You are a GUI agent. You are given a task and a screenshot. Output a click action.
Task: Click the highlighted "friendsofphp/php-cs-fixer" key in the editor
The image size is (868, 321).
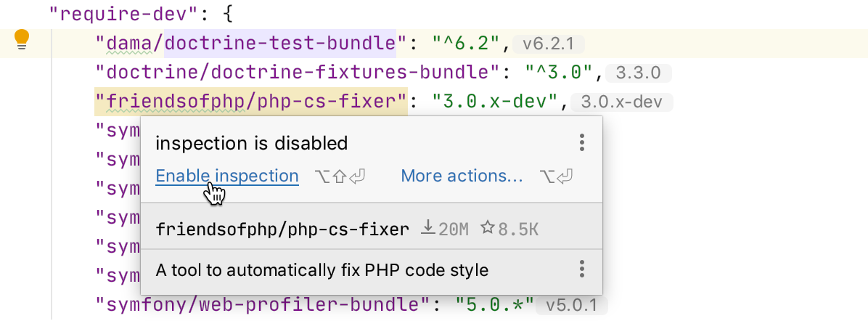pos(250,102)
